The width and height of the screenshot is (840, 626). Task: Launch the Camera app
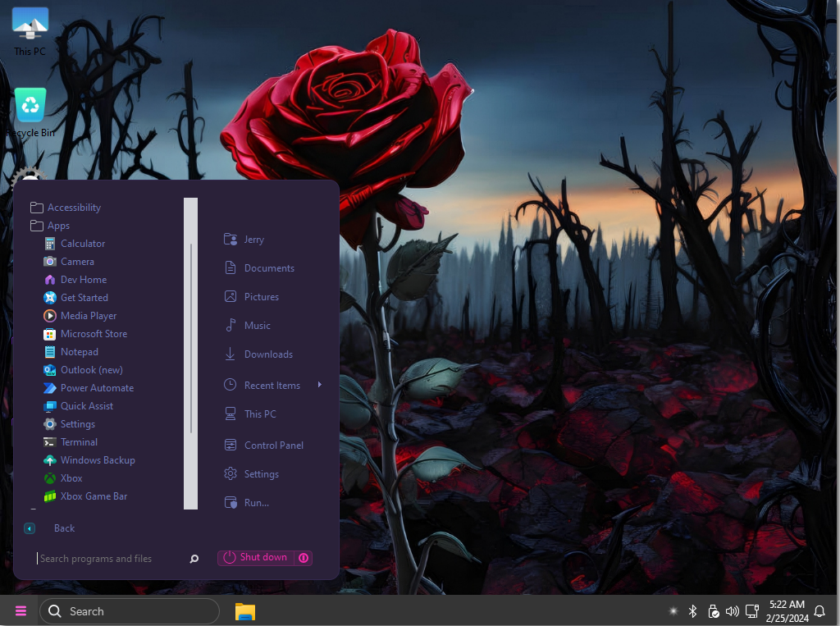(x=77, y=262)
